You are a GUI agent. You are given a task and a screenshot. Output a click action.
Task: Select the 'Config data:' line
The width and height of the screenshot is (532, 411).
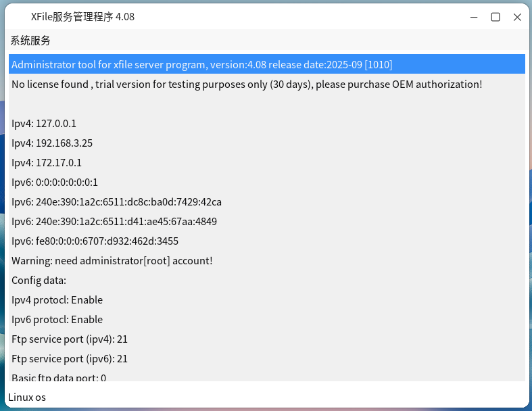click(39, 281)
